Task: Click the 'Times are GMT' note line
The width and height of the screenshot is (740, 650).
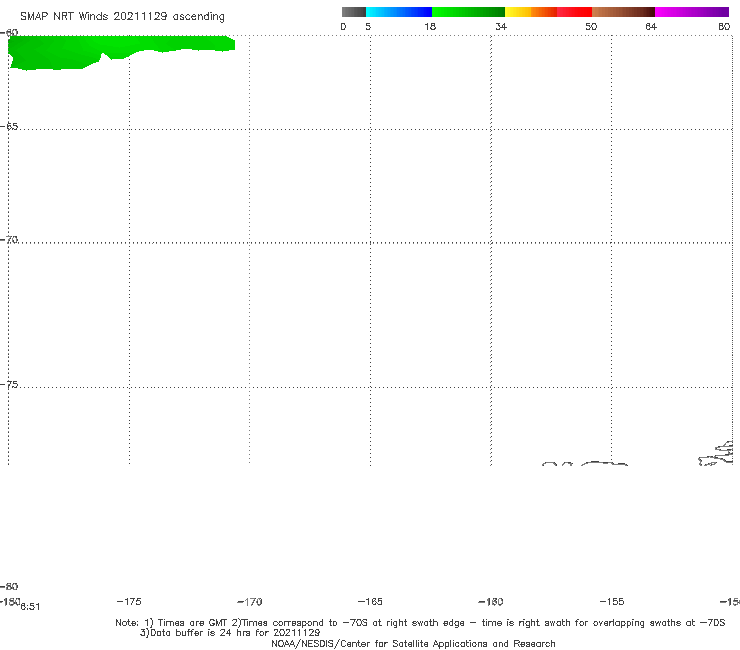Action: point(420,623)
